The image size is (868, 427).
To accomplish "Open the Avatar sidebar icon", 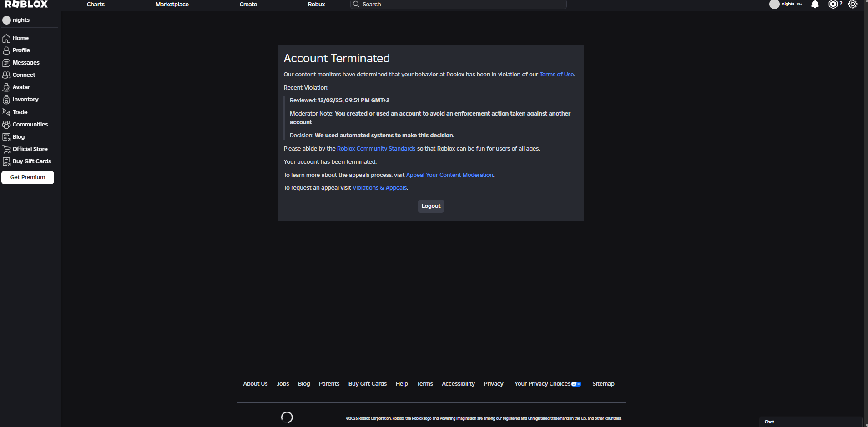I will coord(6,87).
